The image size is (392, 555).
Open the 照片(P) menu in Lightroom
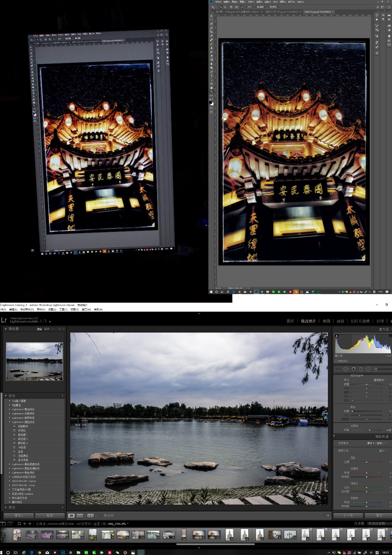pyautogui.click(x=41, y=309)
